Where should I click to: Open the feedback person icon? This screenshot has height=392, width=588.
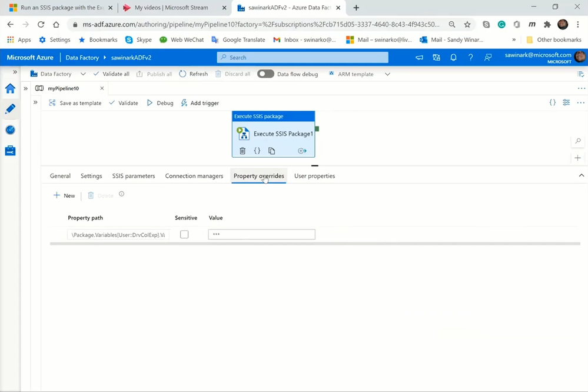coord(487,58)
